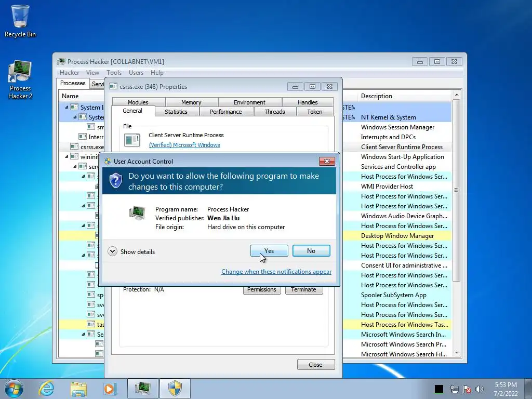Open the Environment tab in csrss.exe Properties

click(x=249, y=102)
